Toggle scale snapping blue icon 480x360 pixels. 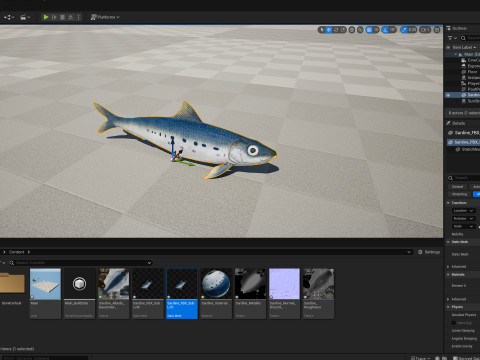404,30
